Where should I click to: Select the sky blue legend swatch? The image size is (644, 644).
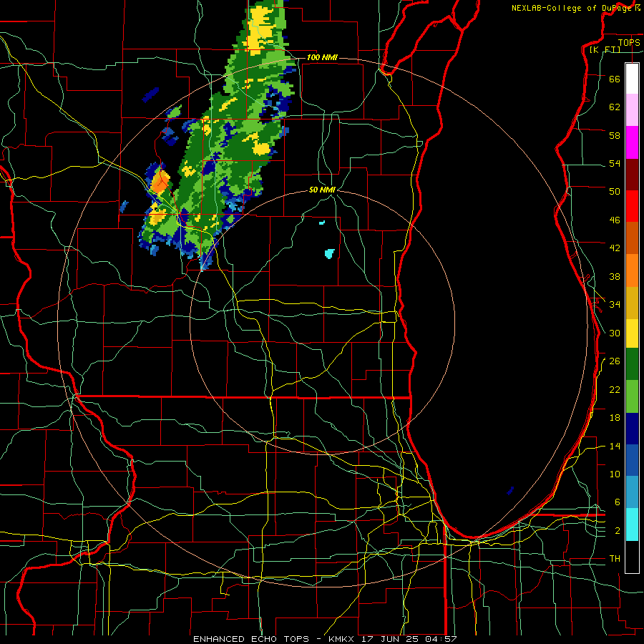click(632, 492)
